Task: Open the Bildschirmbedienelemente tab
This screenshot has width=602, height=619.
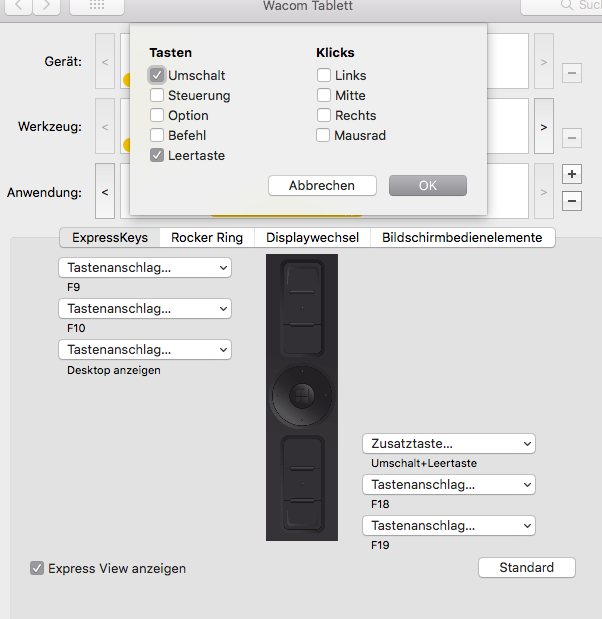Action: pos(462,237)
